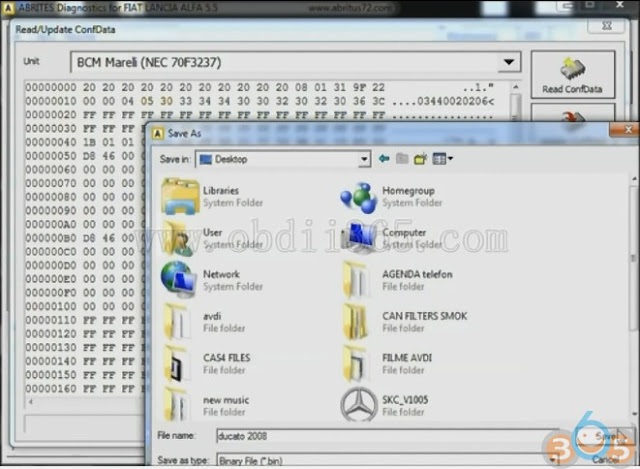
Task: Go back using blue arrow icon
Action: point(384,159)
